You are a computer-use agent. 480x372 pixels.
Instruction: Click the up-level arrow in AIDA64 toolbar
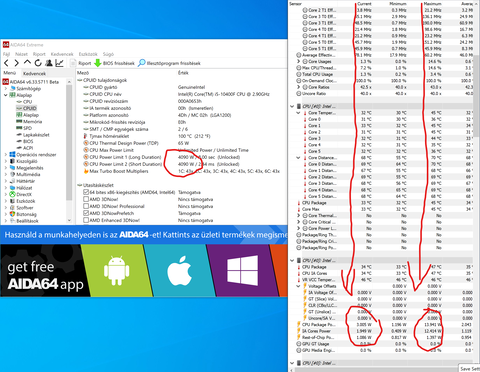(27, 62)
